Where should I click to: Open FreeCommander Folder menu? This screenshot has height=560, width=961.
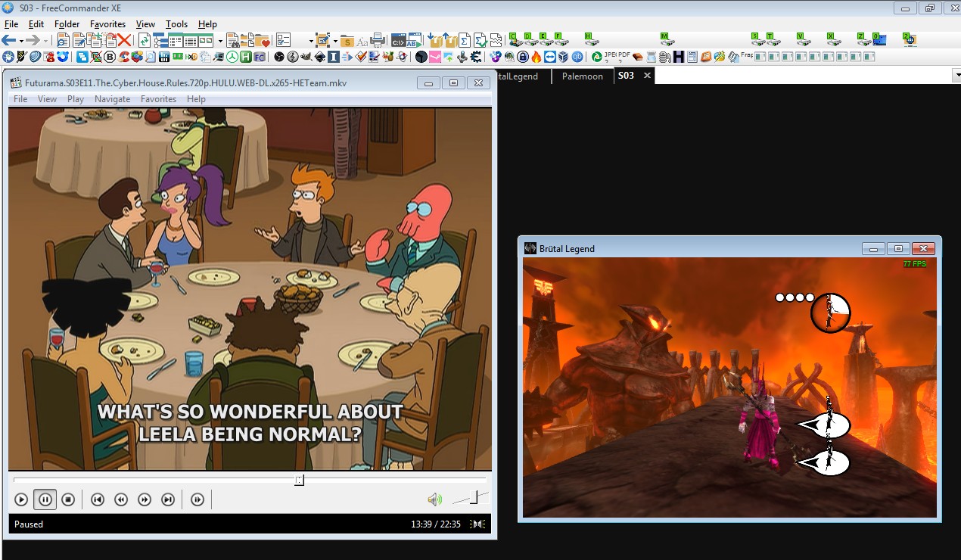[x=67, y=24]
